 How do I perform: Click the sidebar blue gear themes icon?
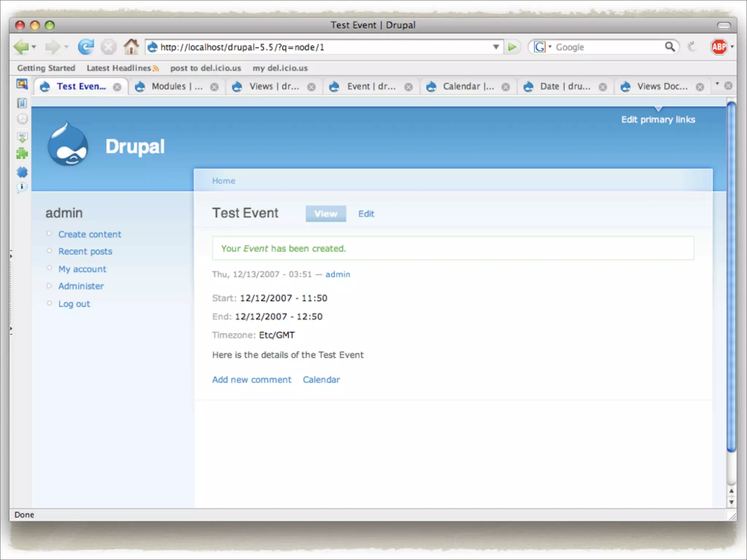click(22, 172)
